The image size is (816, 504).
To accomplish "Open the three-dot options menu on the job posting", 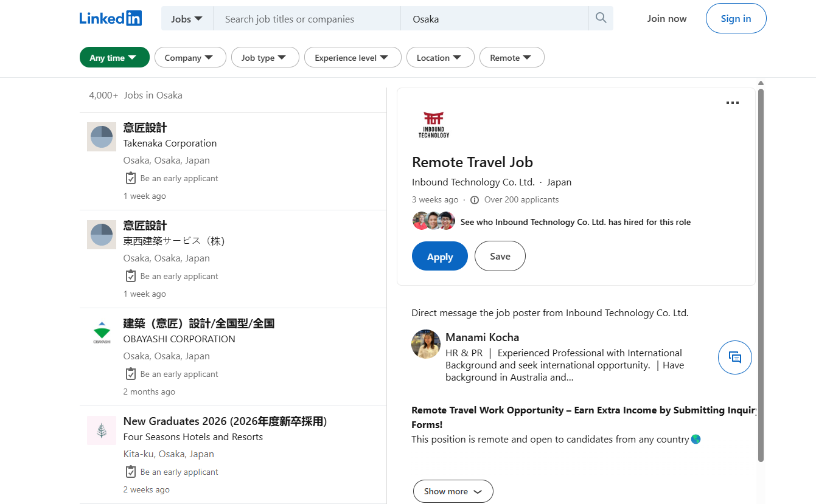I will [x=732, y=103].
